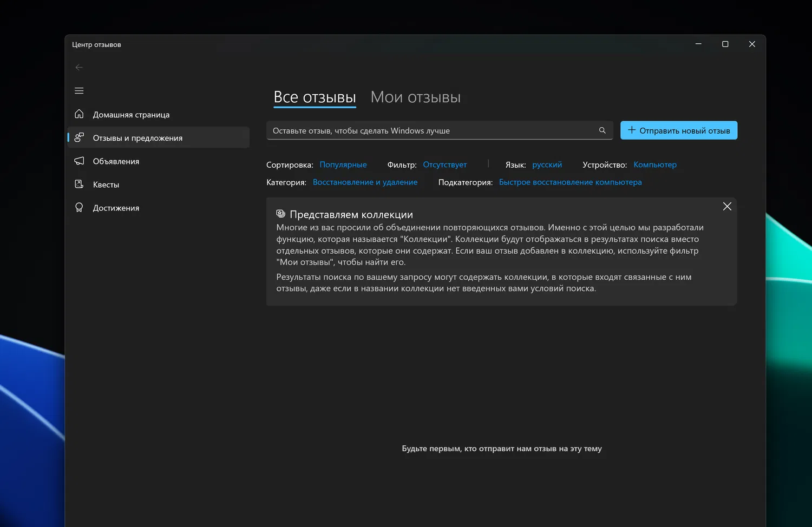Change Устройство from Компьютер
812x527 pixels.
[x=655, y=164]
